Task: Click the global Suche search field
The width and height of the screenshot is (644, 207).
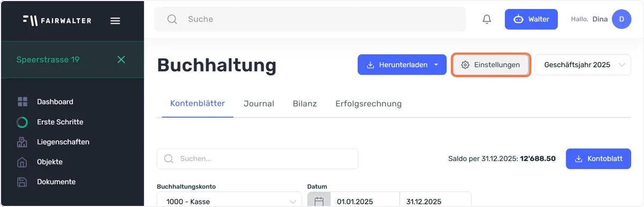Action: tap(310, 19)
